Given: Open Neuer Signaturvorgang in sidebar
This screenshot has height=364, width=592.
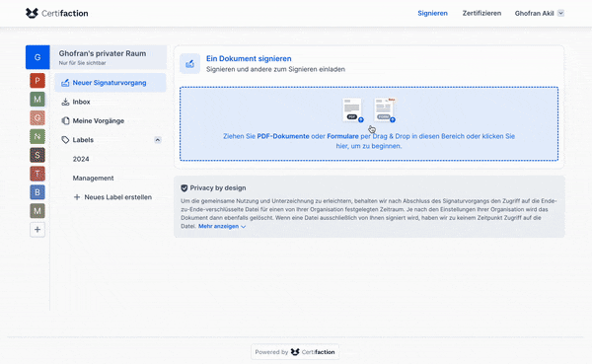Looking at the screenshot, I should (111, 83).
